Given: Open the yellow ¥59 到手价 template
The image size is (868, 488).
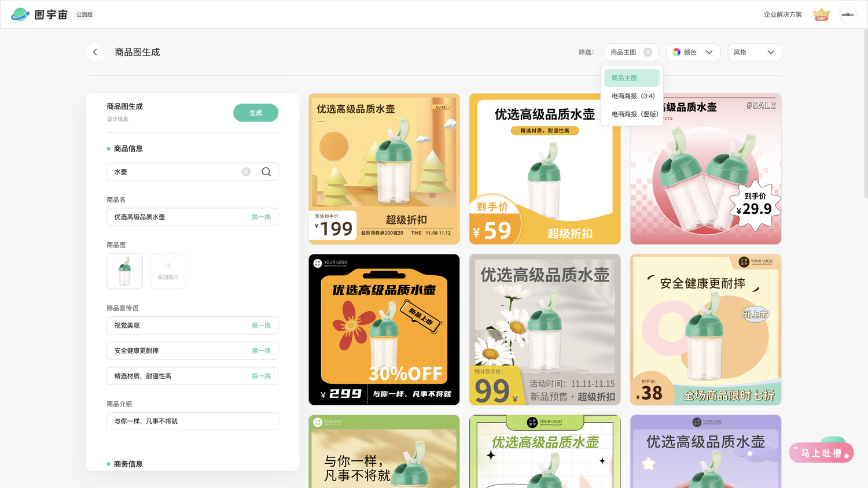Looking at the screenshot, I should [x=545, y=169].
